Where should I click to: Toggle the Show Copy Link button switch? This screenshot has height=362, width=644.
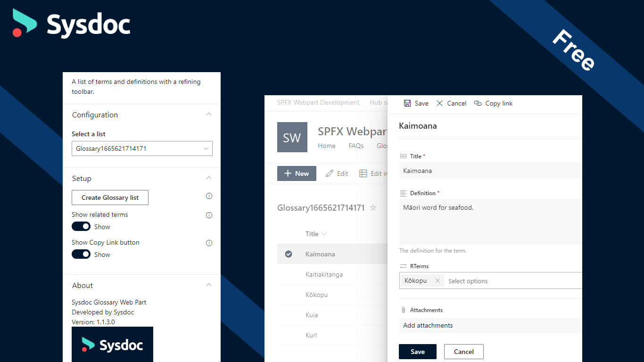(81, 255)
